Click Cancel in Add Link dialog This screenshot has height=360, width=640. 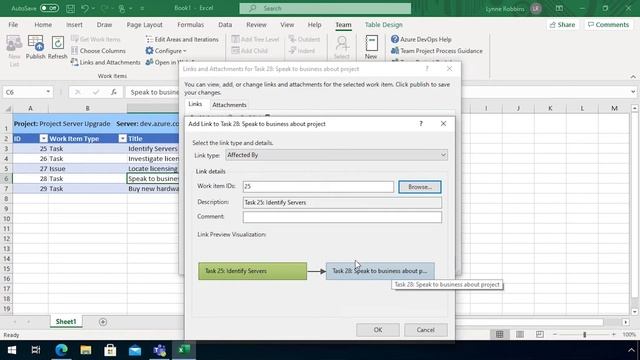click(x=426, y=330)
